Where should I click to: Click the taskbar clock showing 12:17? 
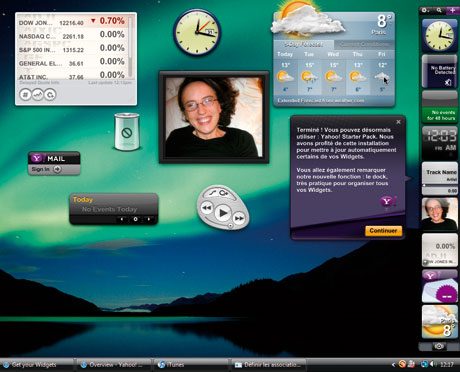[447, 365]
